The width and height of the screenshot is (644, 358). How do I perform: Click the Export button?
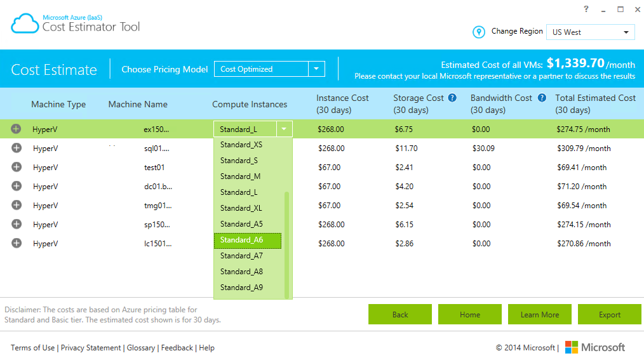(609, 315)
